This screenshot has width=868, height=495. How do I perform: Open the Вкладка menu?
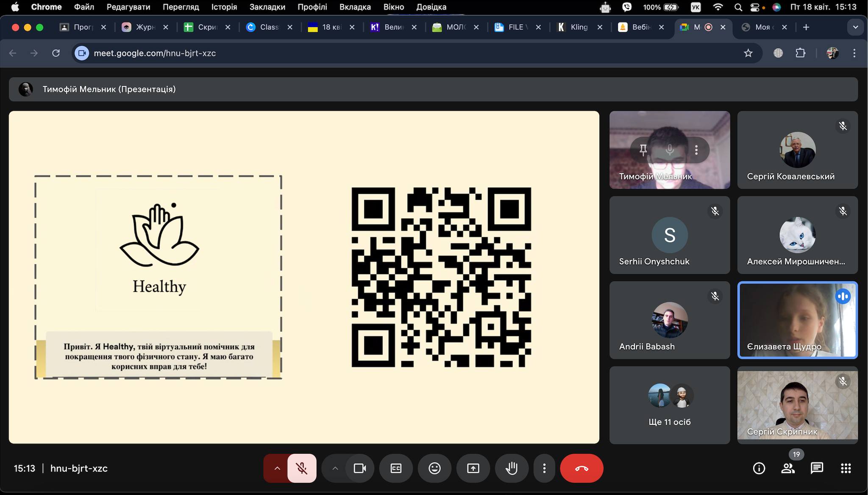[x=355, y=7]
